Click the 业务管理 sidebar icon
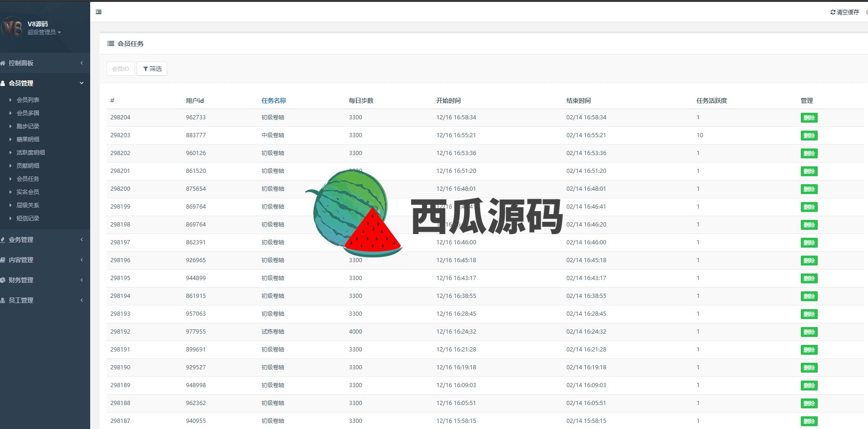Image resolution: width=868 pixels, height=429 pixels. coord(3,240)
